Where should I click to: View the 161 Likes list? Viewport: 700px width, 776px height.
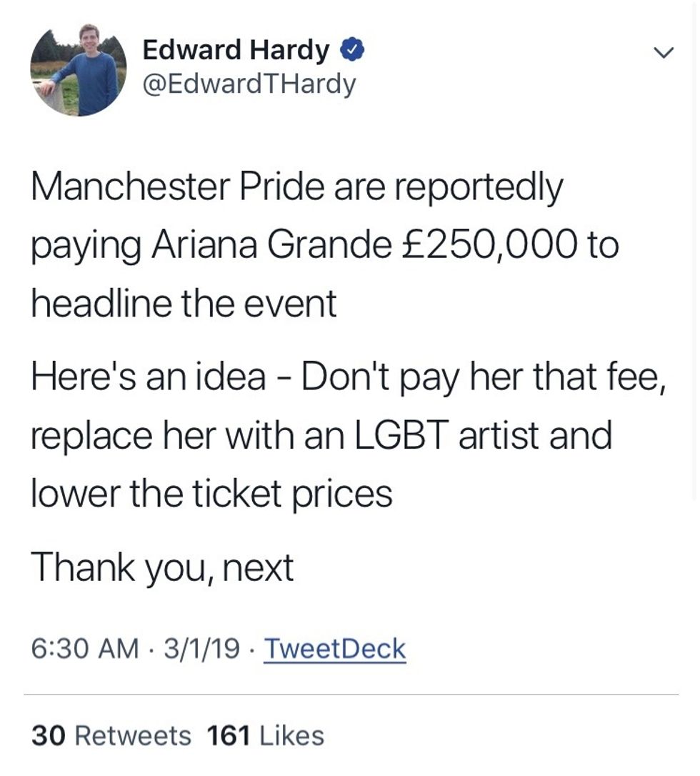[265, 736]
